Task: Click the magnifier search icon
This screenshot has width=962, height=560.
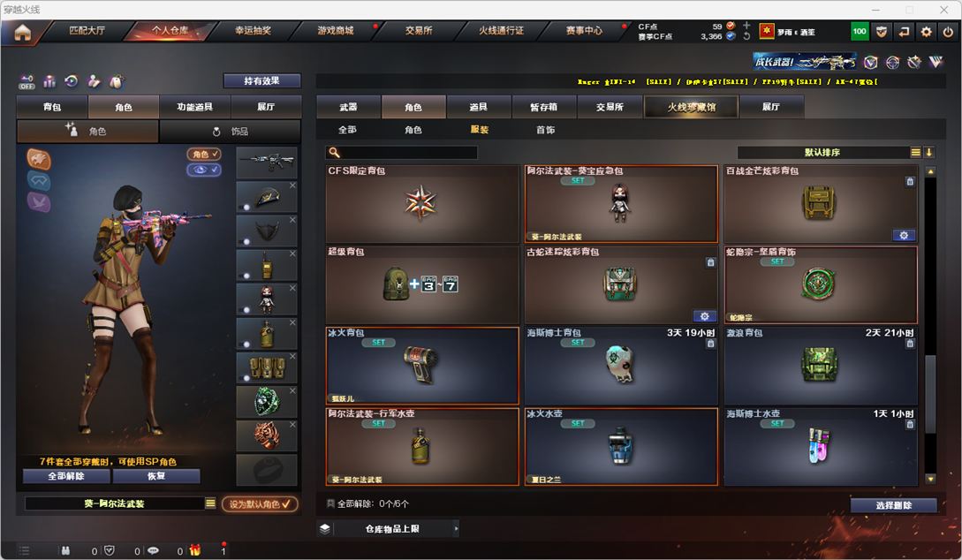Action: (x=334, y=152)
